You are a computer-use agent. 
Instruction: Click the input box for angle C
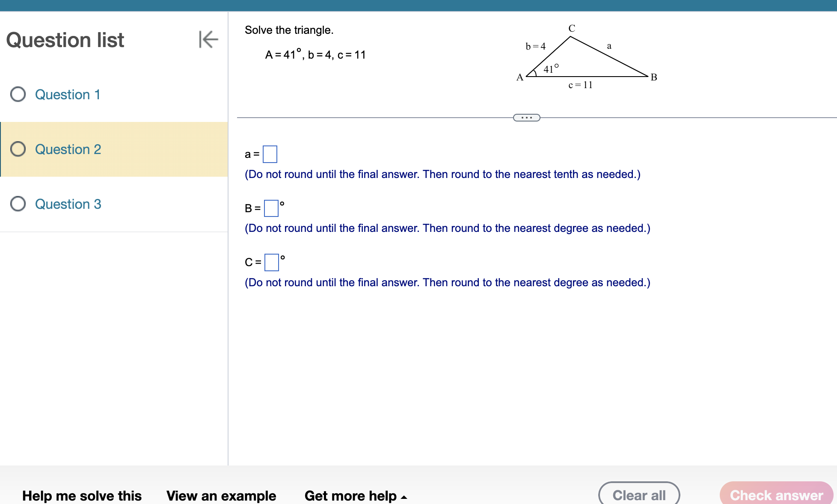tap(271, 262)
